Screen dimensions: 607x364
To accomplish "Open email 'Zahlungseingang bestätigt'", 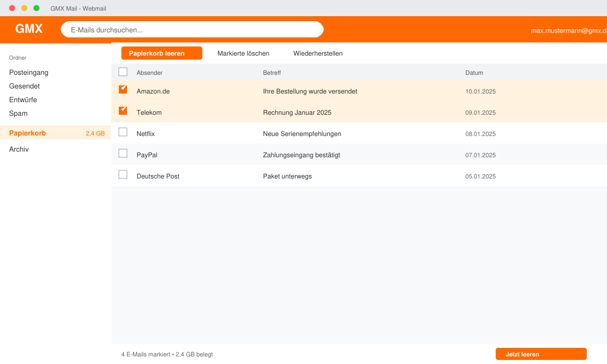I will tap(301, 155).
